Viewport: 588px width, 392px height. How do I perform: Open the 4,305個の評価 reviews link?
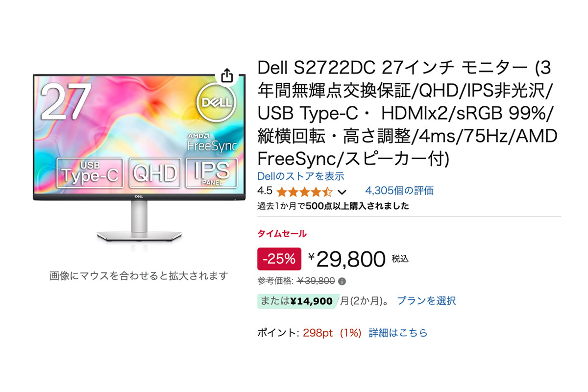click(399, 191)
